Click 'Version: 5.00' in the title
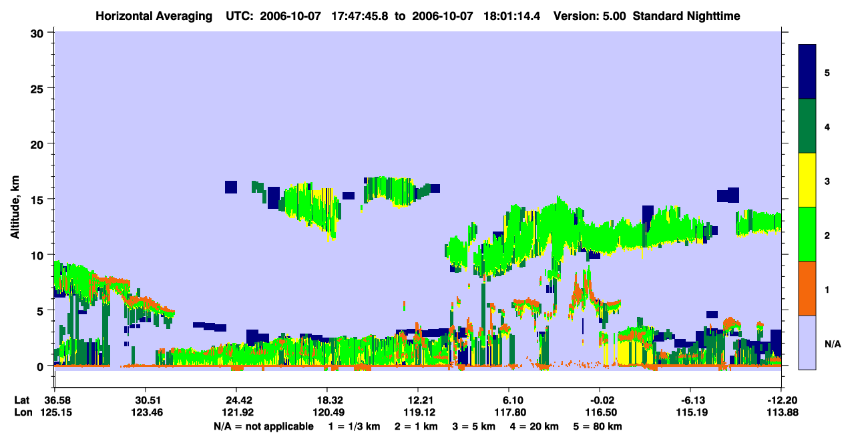This screenshot has height=445, width=868. point(590,15)
